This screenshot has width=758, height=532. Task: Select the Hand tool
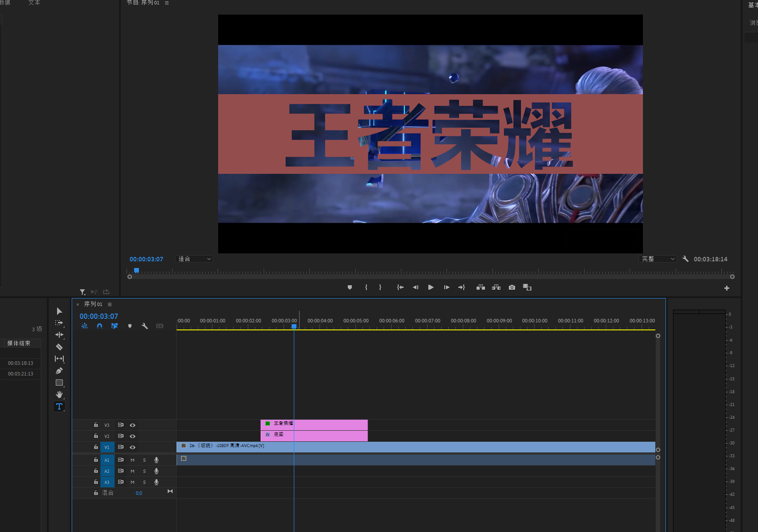click(x=59, y=394)
